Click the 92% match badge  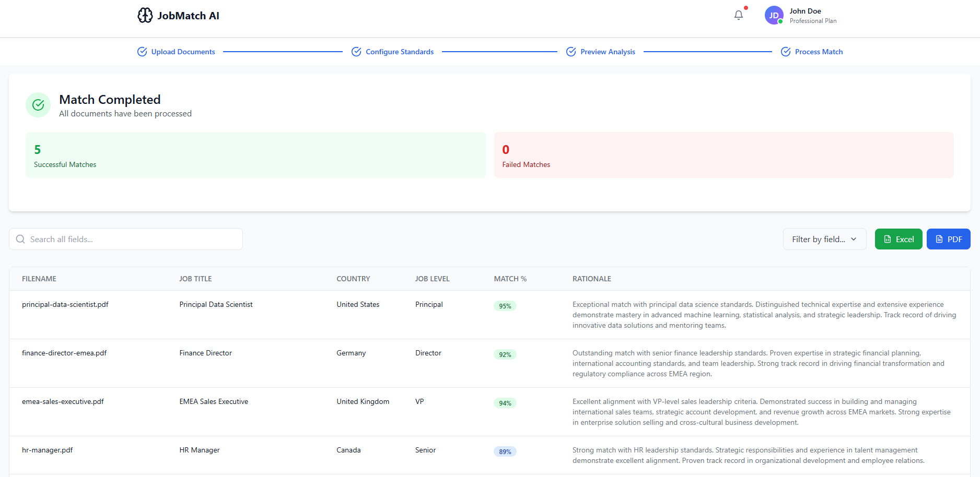(x=505, y=355)
